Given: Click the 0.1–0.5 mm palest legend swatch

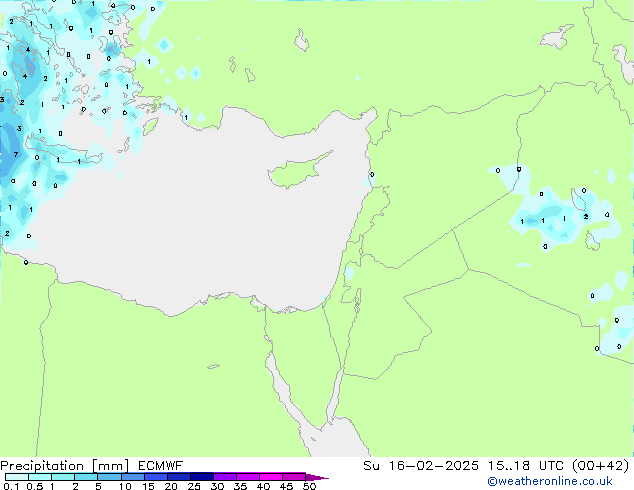Looking at the screenshot, I should [17, 477].
